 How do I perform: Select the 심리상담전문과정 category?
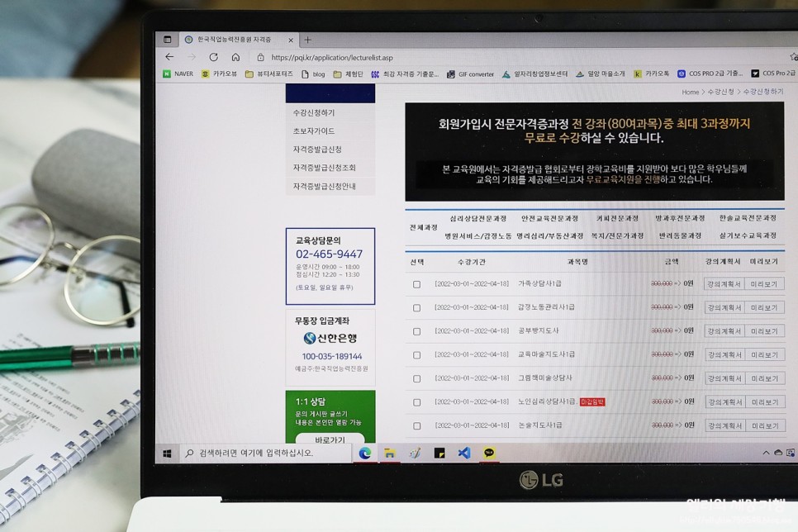click(477, 218)
